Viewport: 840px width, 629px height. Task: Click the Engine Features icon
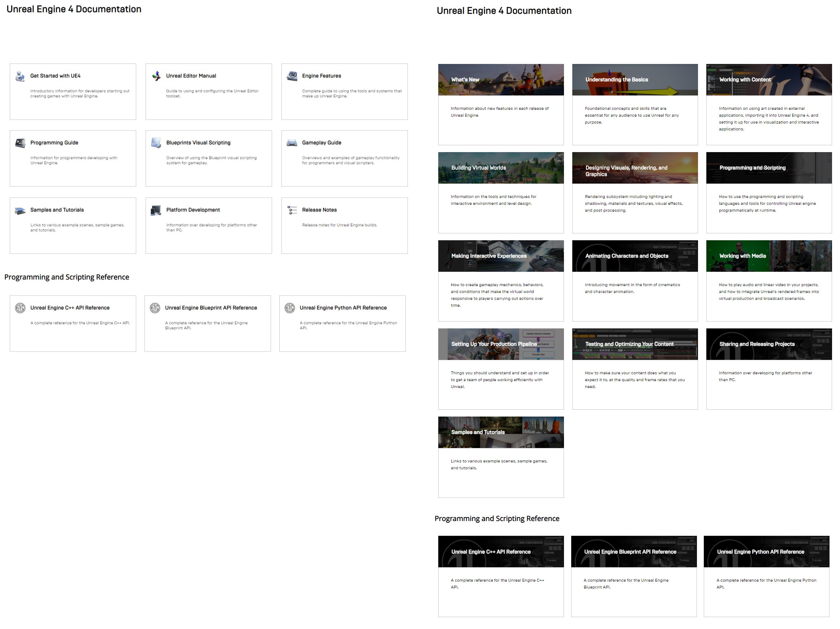(292, 76)
